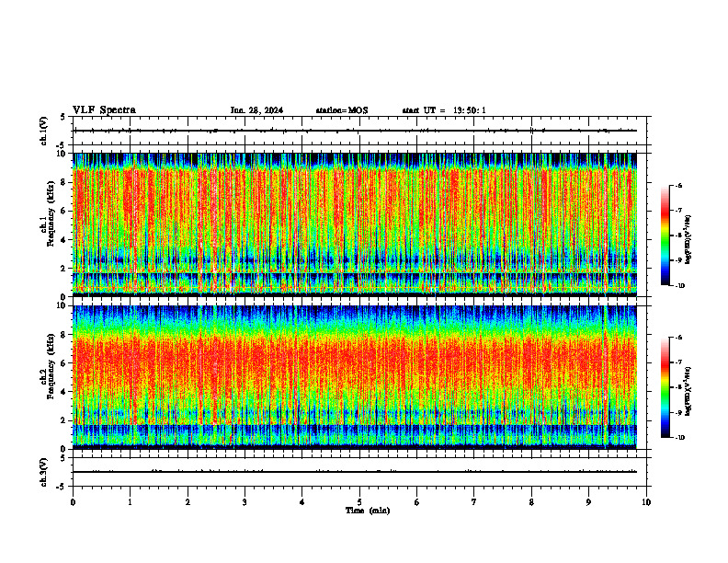
Task: Click time axis tick label "7"
Action: (474, 502)
